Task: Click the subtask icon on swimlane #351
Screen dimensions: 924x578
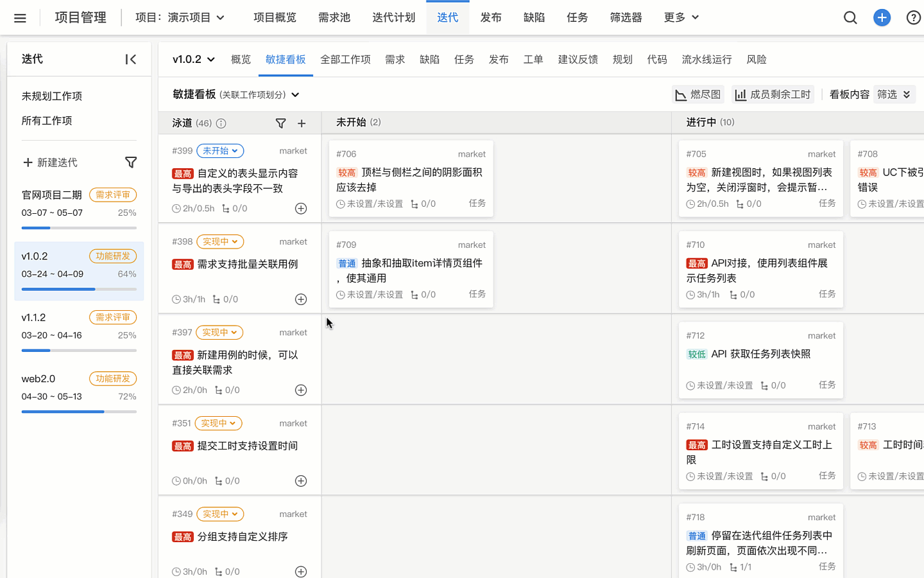Action: [x=219, y=481]
